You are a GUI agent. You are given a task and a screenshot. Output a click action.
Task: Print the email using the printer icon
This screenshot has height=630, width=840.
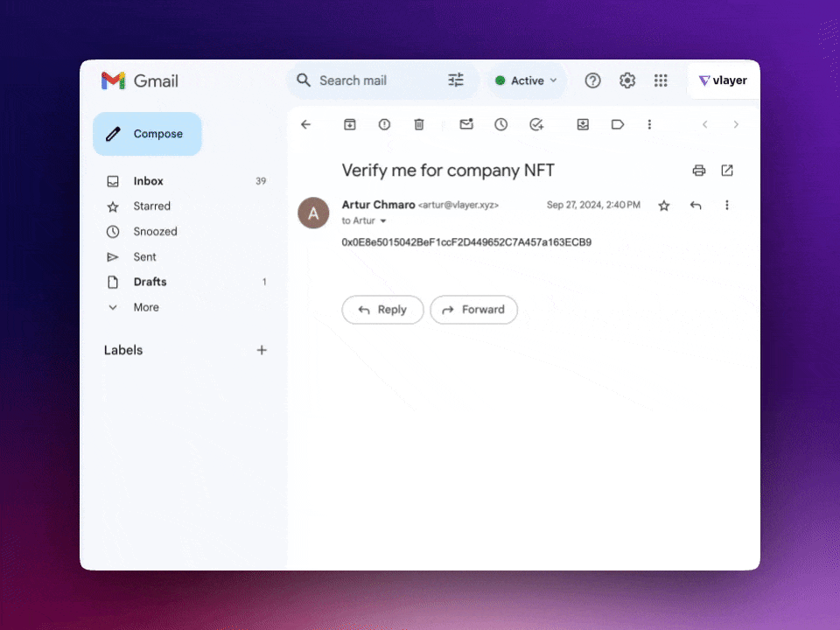(x=698, y=171)
